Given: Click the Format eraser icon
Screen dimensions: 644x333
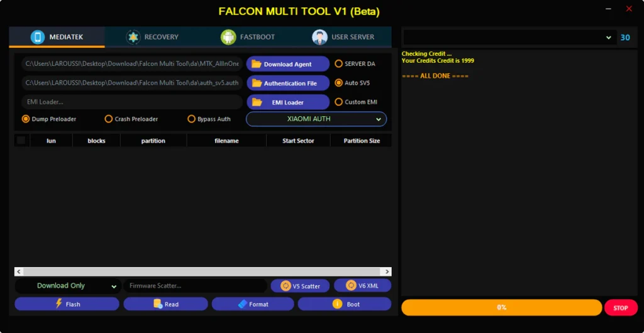Looking at the screenshot, I should point(242,304).
